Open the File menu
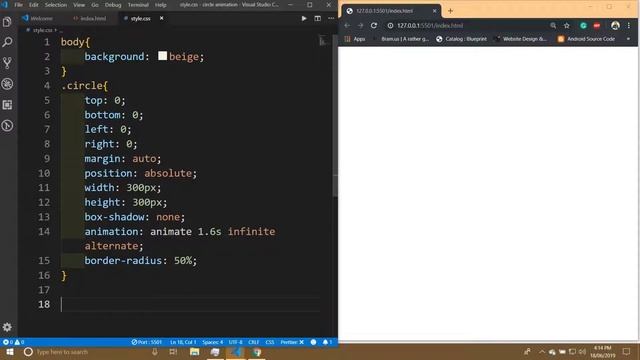 tap(18, 5)
